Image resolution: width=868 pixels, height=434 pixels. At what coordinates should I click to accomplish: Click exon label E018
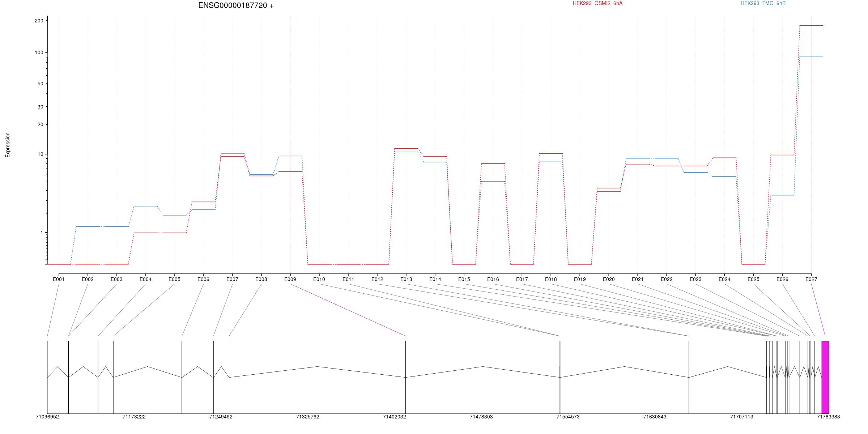point(551,279)
